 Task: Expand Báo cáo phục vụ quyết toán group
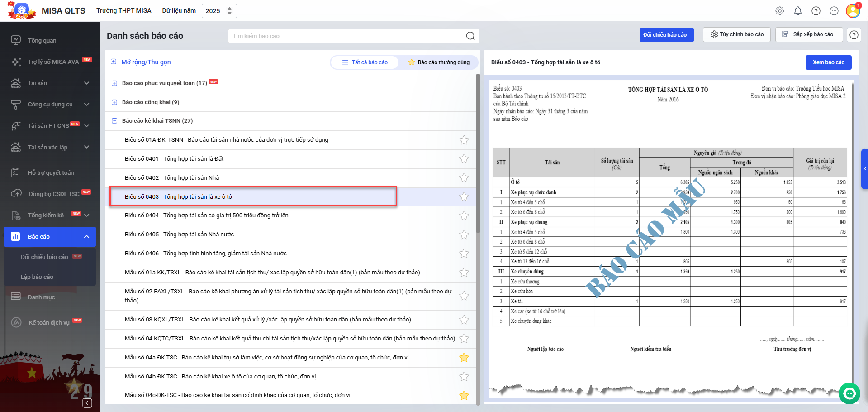[x=114, y=83]
